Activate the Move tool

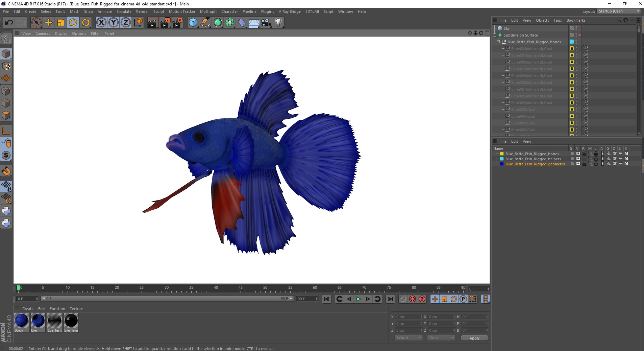49,23
